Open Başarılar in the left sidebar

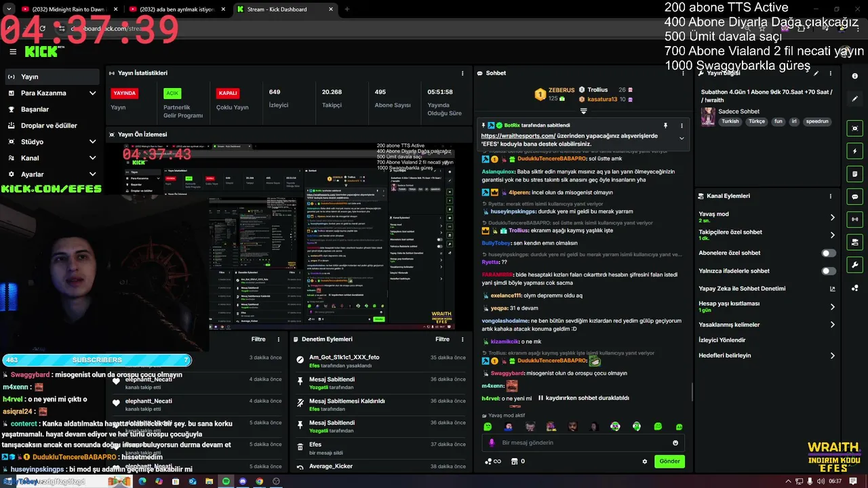pyautogui.click(x=52, y=109)
